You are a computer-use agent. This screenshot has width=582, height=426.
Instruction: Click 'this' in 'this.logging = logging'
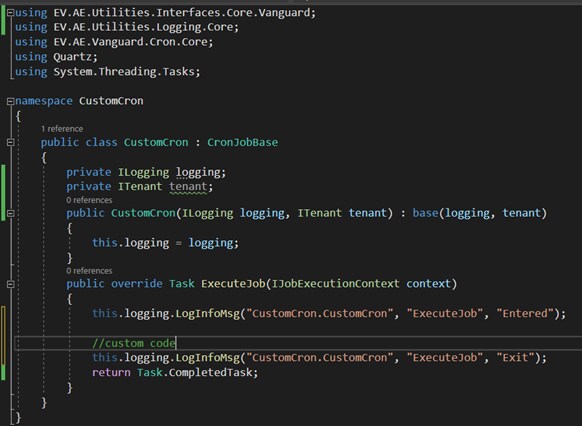click(105, 243)
